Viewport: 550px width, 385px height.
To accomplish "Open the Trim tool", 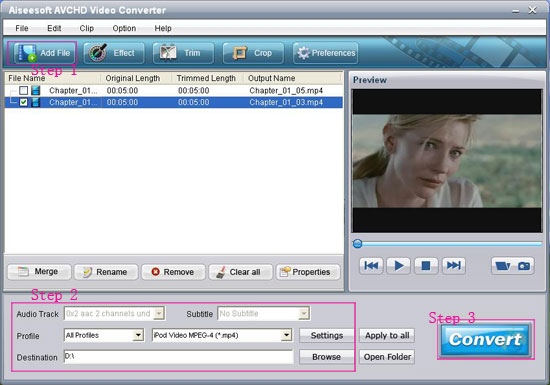I will [183, 53].
